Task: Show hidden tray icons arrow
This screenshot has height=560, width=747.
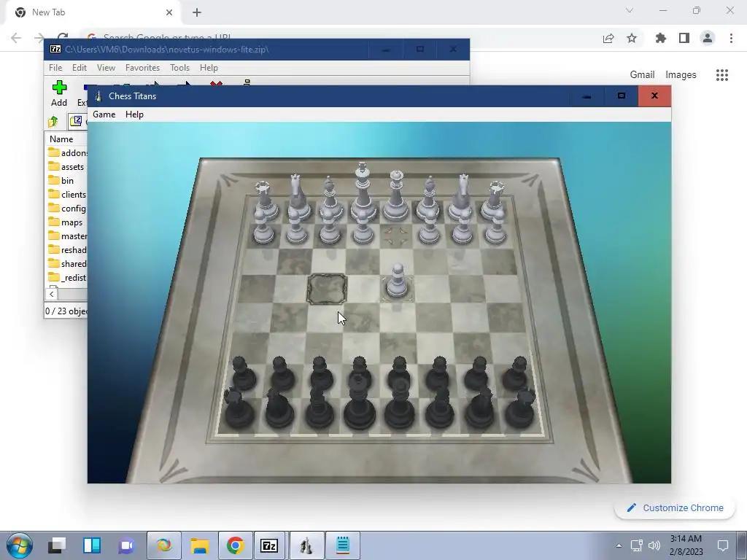Action: [619, 545]
